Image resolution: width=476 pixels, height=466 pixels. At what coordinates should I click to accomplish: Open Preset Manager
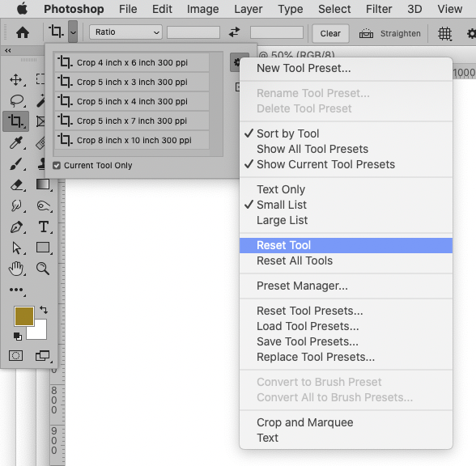[x=346, y=286]
